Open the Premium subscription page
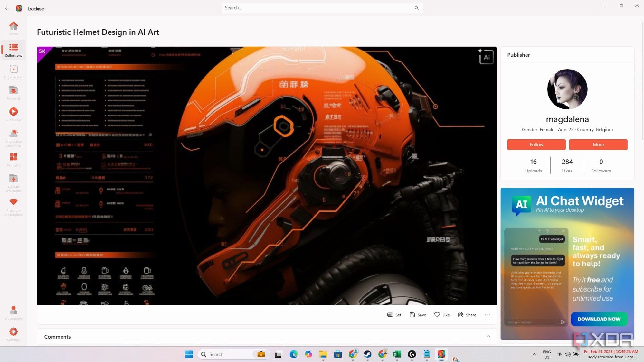This screenshot has height=362, width=644. [13, 207]
